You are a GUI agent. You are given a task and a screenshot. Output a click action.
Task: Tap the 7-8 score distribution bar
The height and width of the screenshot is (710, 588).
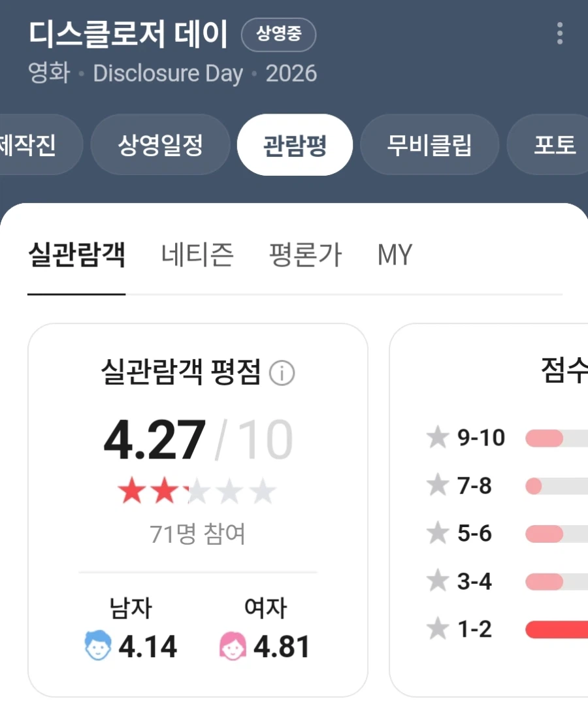tap(557, 487)
